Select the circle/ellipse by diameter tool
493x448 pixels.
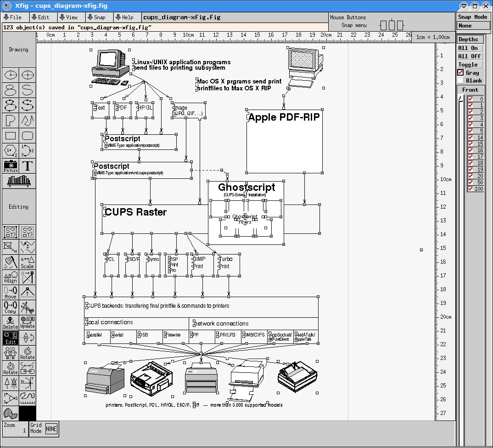point(28,75)
